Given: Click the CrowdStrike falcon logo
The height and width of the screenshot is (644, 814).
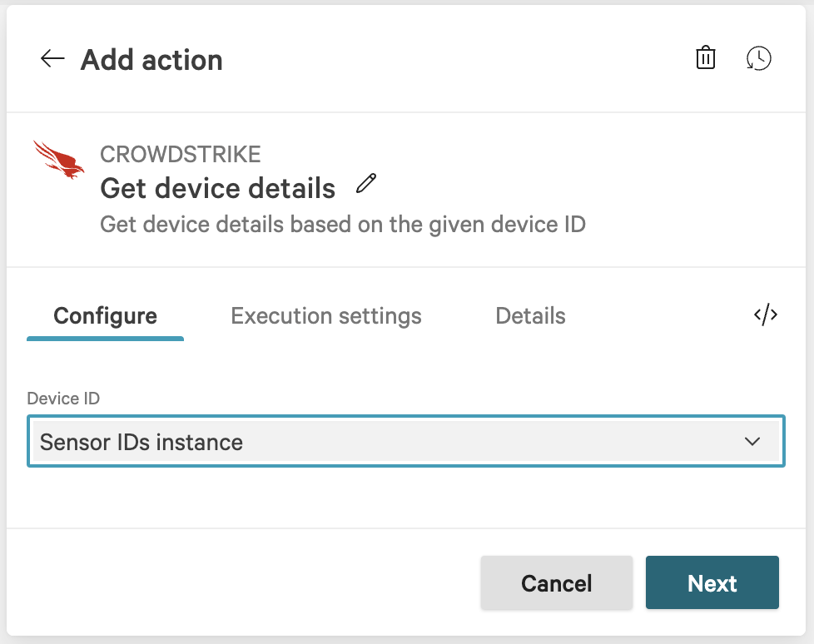Looking at the screenshot, I should (59, 160).
